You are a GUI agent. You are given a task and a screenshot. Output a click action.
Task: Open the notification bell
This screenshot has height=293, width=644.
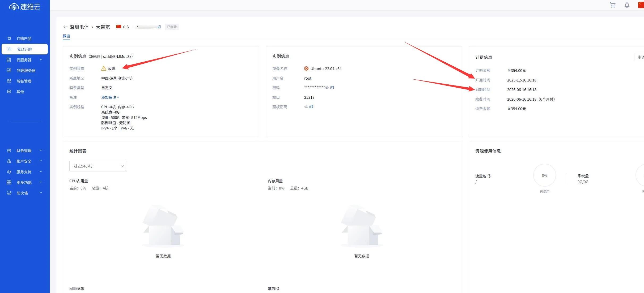(x=627, y=5)
